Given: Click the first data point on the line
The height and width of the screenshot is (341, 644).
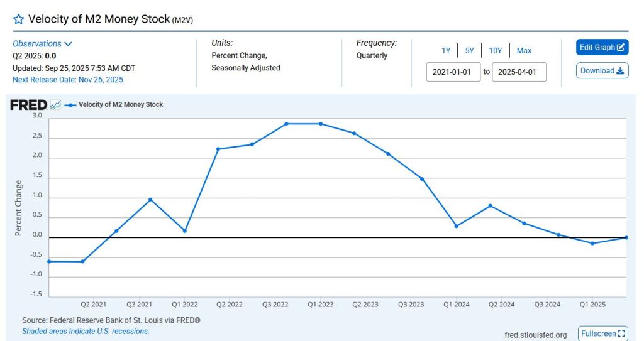Looking at the screenshot, I should point(49,261).
